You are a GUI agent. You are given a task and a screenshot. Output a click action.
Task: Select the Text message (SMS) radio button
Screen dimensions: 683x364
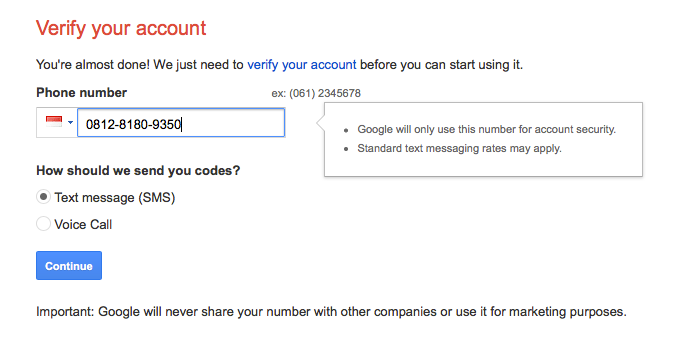43,197
